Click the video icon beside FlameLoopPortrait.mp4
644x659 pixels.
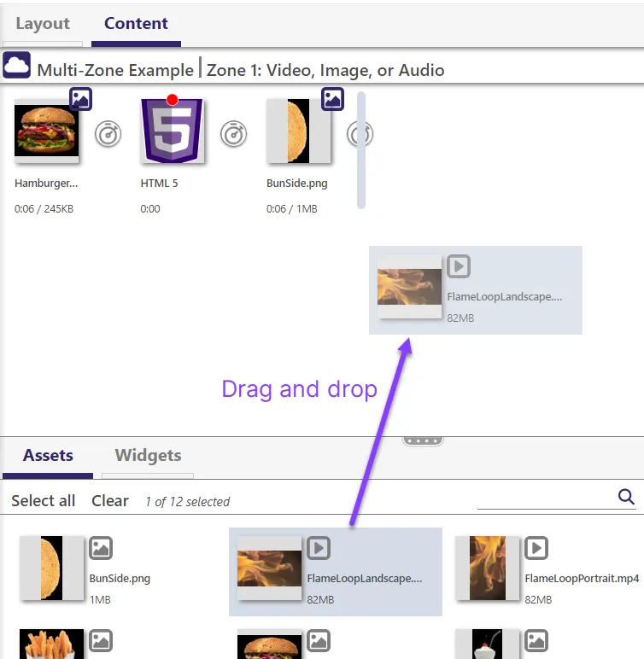click(x=536, y=548)
